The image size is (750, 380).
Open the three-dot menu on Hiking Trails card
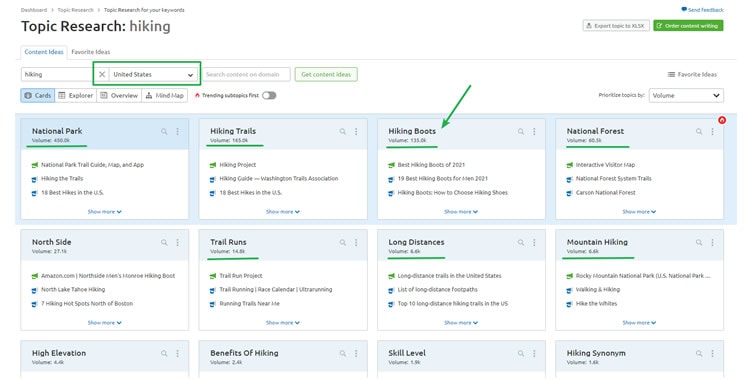[x=356, y=131]
